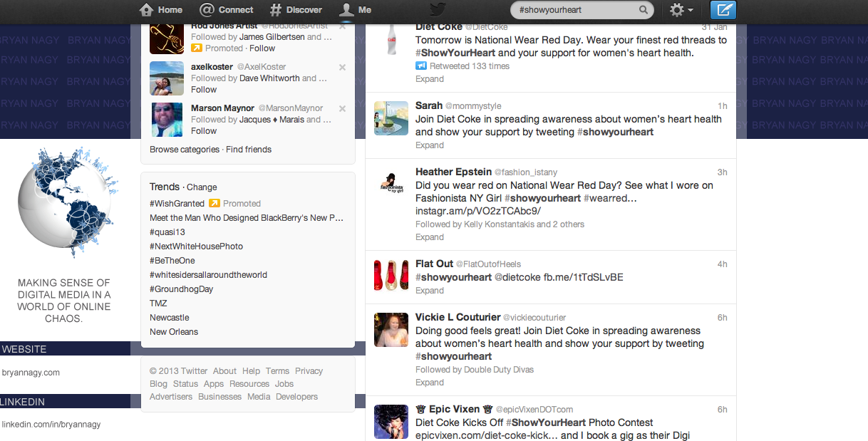
Task: Click the compose new tweet icon
Action: [x=723, y=10]
